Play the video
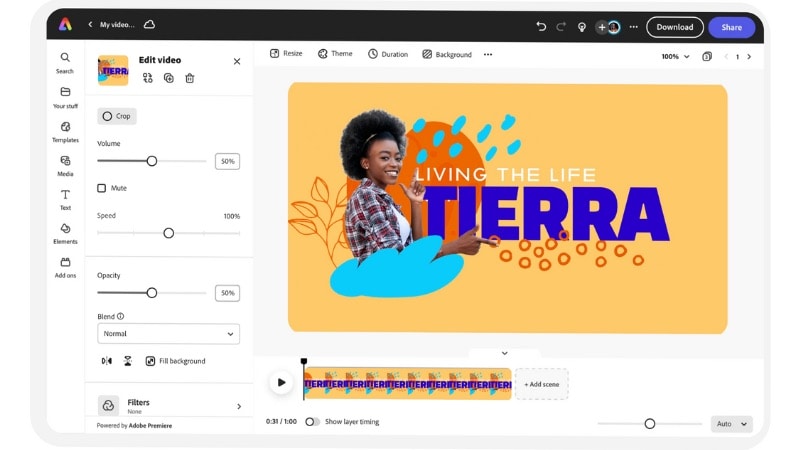Image resolution: width=800 pixels, height=450 pixels. click(281, 382)
